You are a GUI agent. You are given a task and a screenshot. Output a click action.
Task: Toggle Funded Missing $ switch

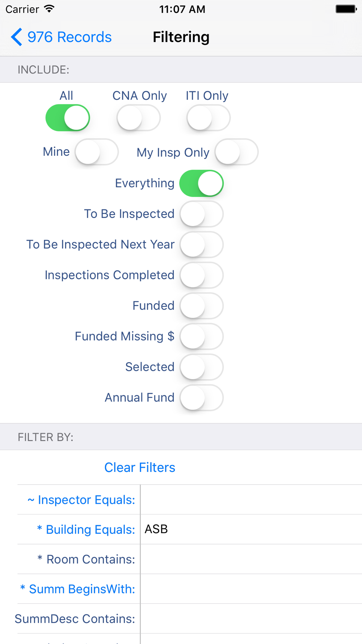[x=202, y=336]
